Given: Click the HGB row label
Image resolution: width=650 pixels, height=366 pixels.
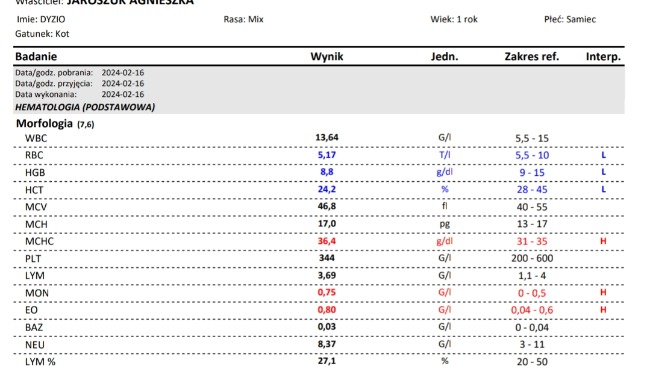Looking at the screenshot, I should pyautogui.click(x=35, y=172).
